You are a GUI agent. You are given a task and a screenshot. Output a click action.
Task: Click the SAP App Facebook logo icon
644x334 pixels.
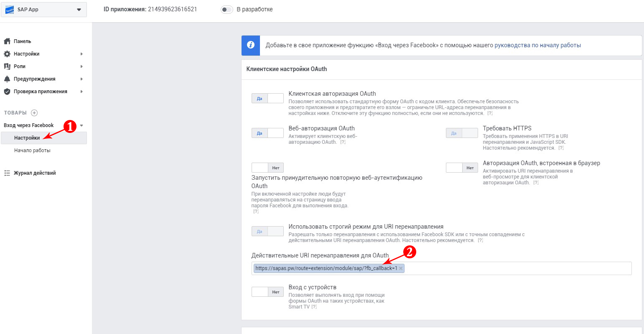[9, 10]
